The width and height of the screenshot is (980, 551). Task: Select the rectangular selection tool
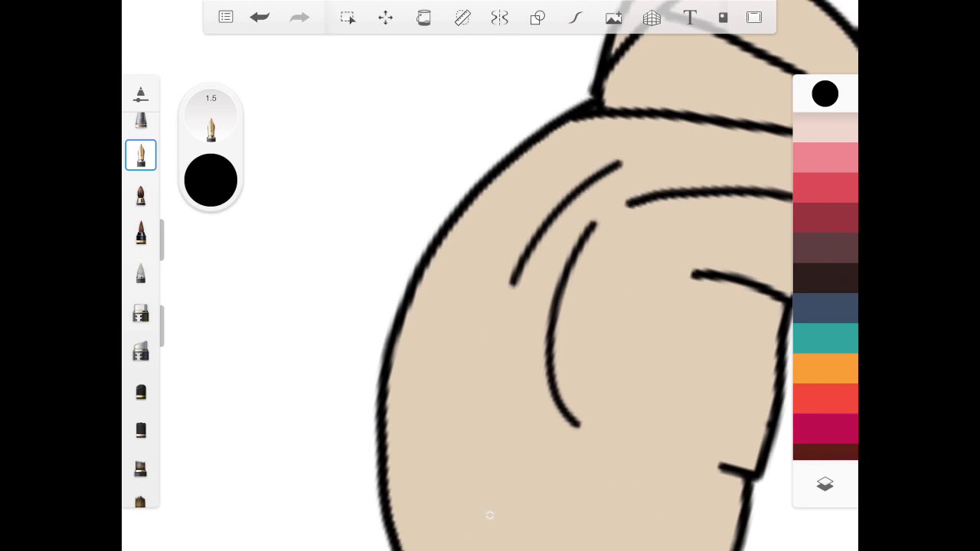click(348, 17)
